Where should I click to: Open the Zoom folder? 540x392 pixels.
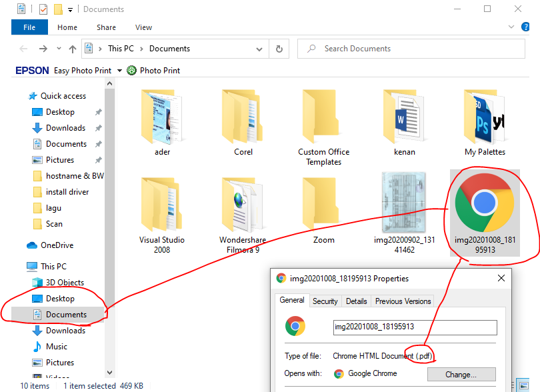[324, 210]
